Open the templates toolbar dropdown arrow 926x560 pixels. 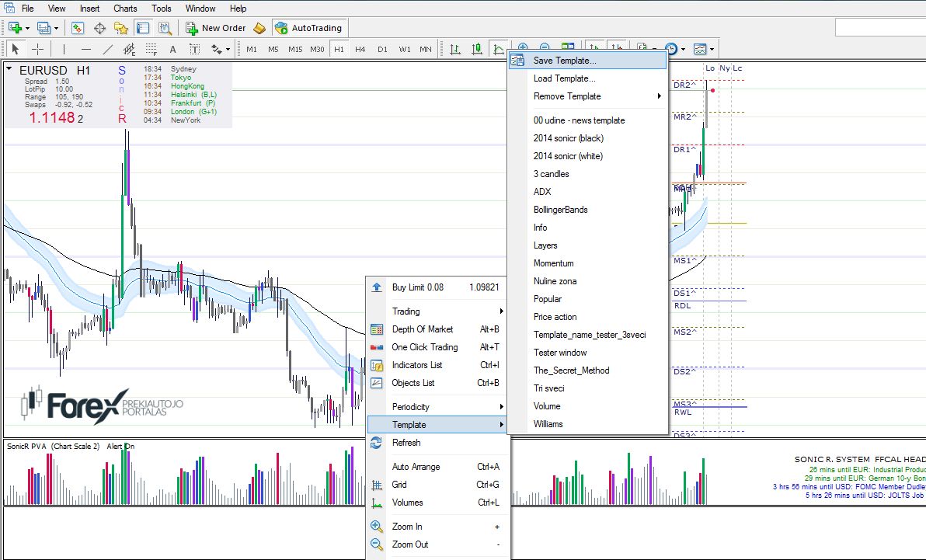point(712,50)
